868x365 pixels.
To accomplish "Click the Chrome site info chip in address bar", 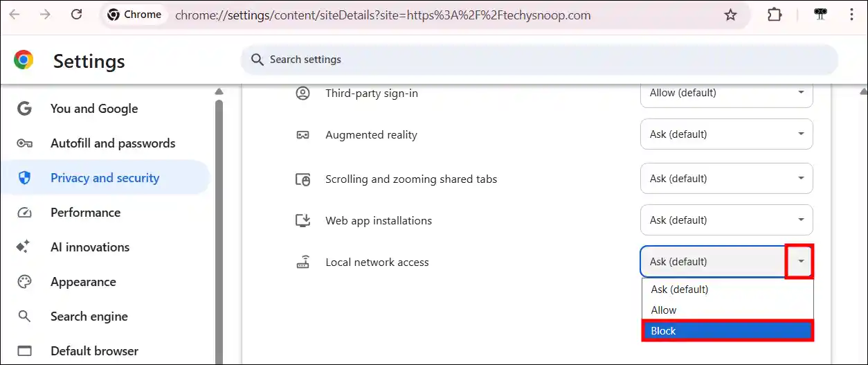I will [134, 15].
